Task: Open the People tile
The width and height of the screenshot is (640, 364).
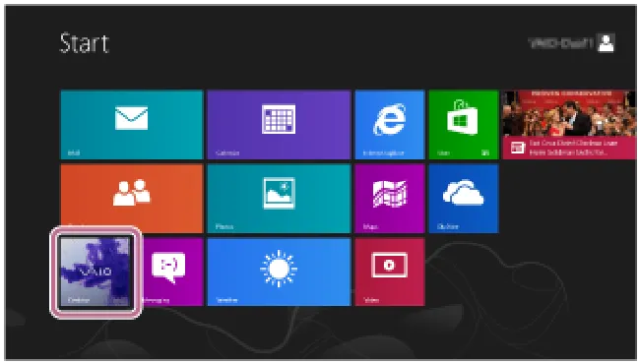Action: (132, 198)
